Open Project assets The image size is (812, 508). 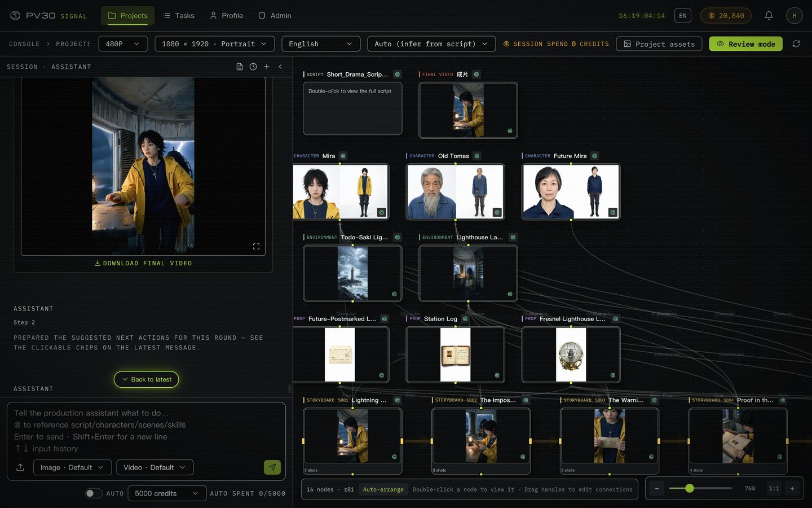coord(659,44)
